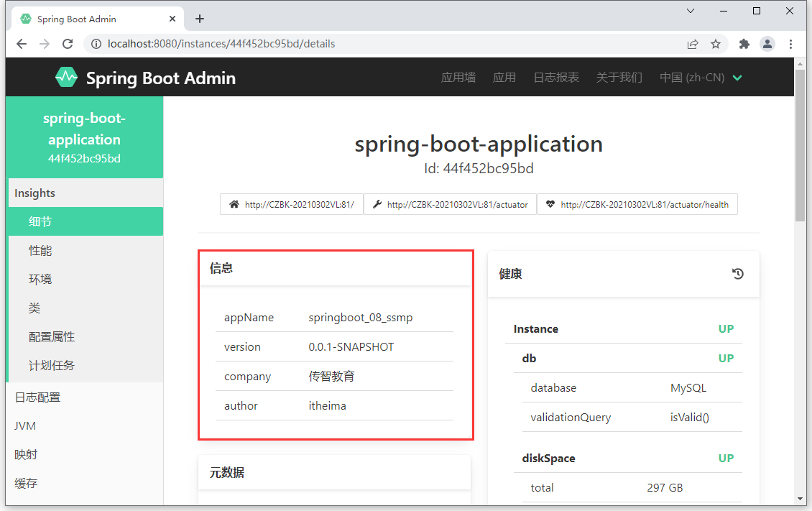Screen dimensions: 812x511
Task: Click the bookmark star icon in address bar
Action: [x=716, y=44]
